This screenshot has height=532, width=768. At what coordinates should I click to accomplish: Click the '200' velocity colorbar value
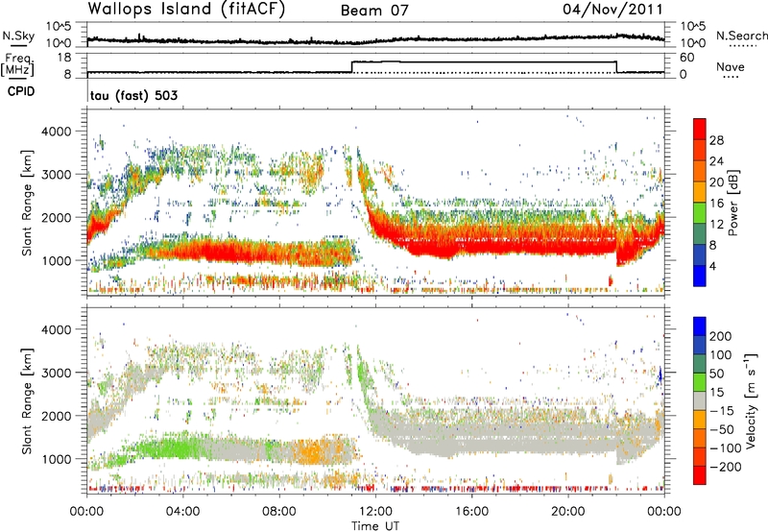tap(721, 336)
